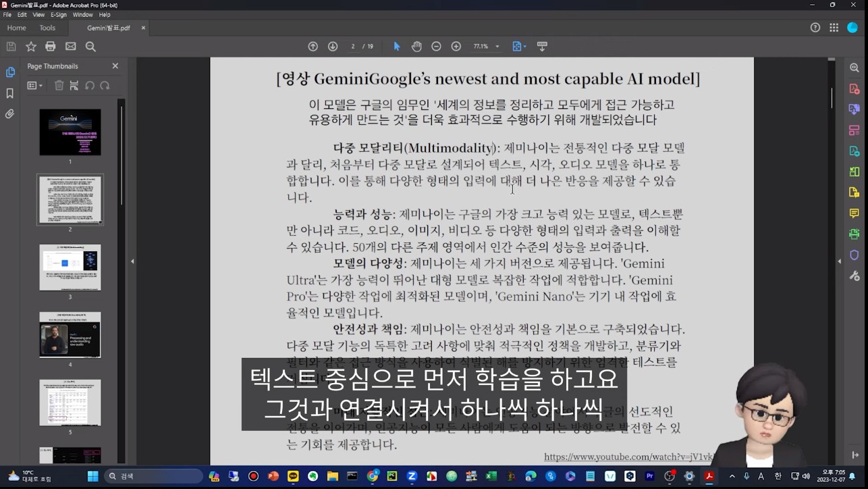Open the Bookmarks panel icon
This screenshot has width=868, height=489.
pyautogui.click(x=10, y=93)
